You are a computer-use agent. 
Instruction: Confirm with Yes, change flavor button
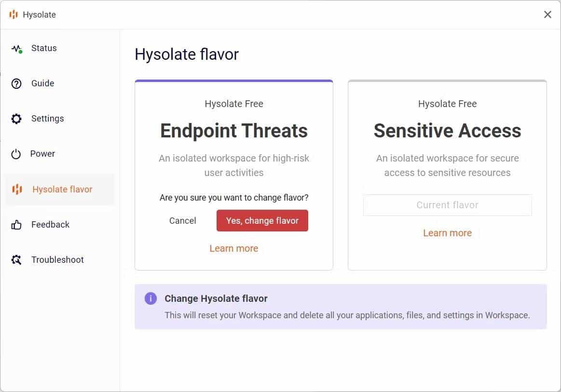[x=262, y=220]
